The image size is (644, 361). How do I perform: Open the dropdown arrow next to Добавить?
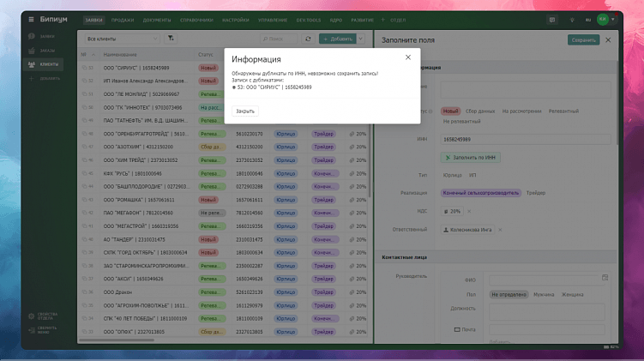point(362,39)
